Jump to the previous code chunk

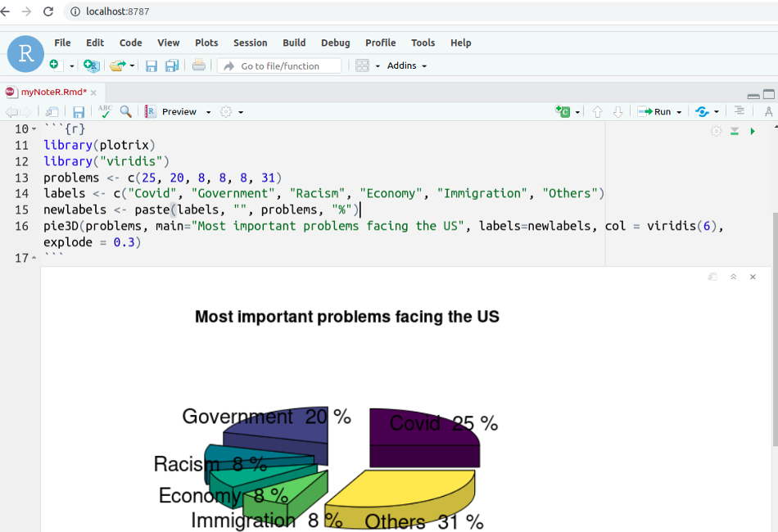pos(597,111)
